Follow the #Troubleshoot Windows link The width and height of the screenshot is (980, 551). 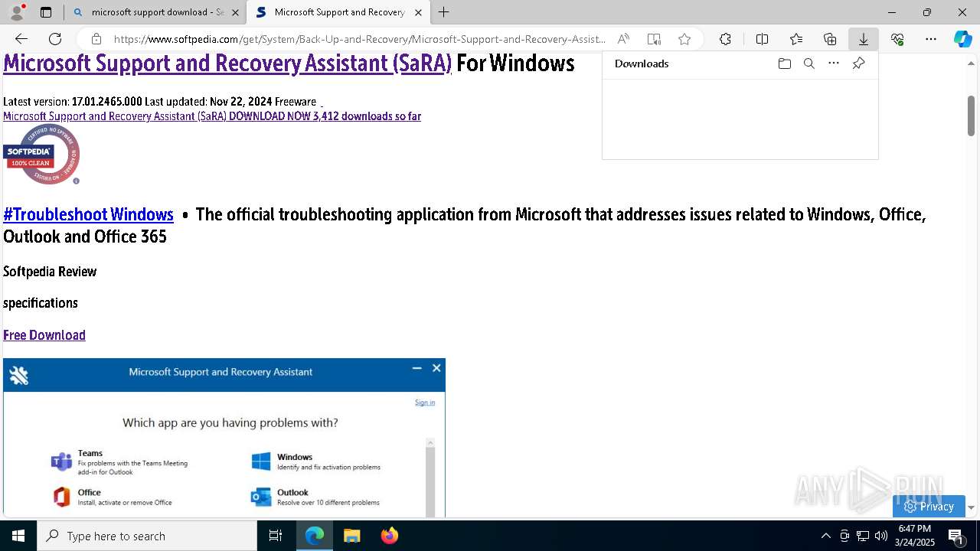(x=88, y=214)
